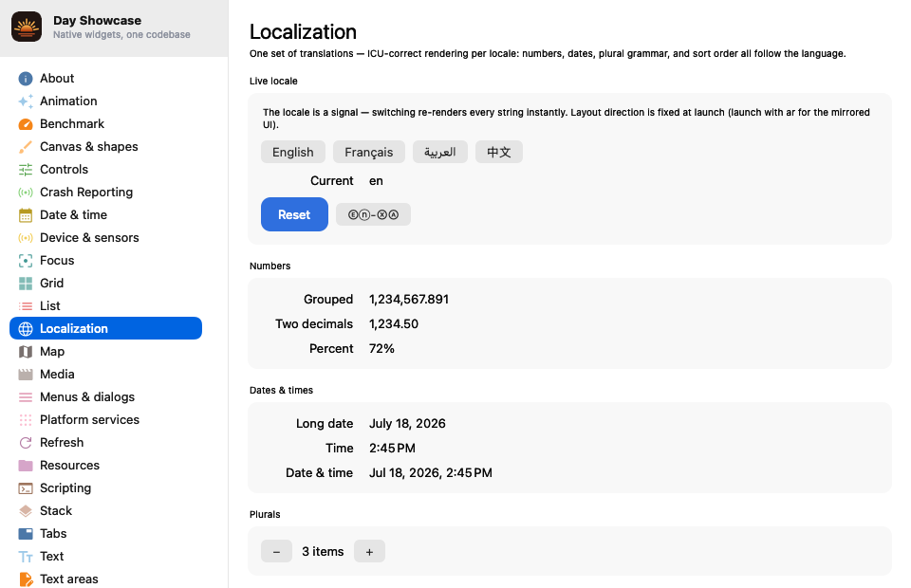Viewport: 911px width, 588px height.
Task: Click the List bullets icon
Action: [x=26, y=306]
